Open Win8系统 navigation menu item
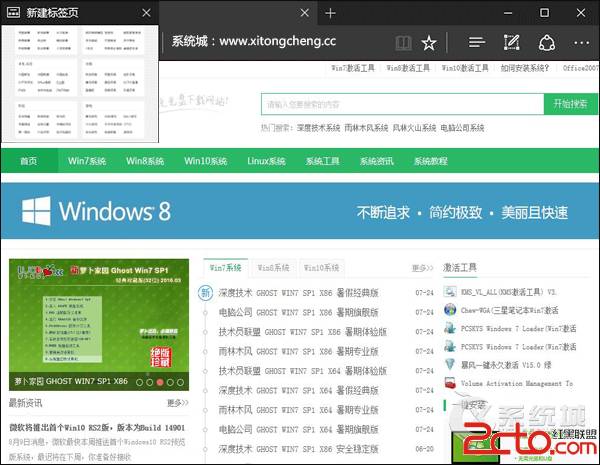600x465 pixels. click(145, 161)
